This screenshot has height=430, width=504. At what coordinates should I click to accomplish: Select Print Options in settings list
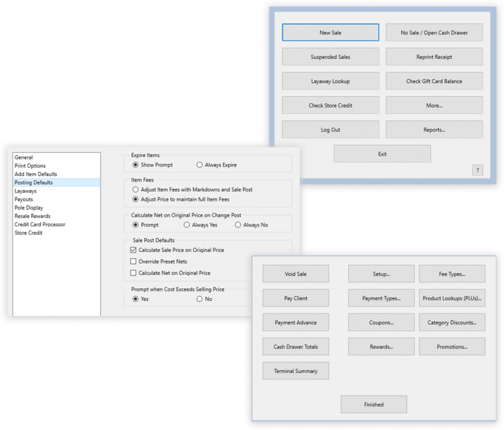(30, 166)
